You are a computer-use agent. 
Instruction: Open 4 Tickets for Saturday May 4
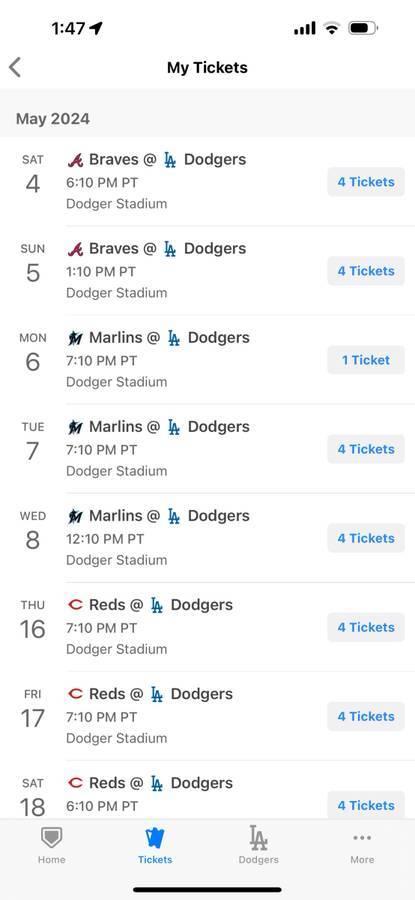[x=366, y=182]
